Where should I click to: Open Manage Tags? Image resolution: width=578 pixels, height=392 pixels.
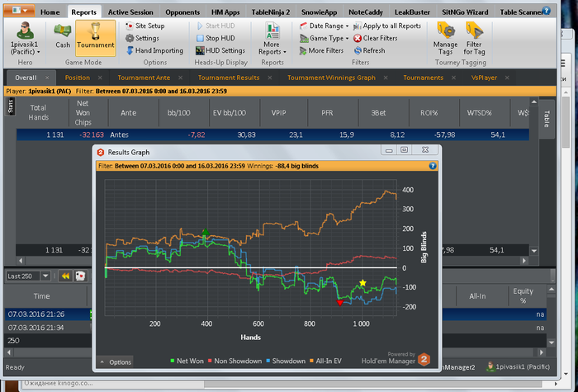click(445, 39)
